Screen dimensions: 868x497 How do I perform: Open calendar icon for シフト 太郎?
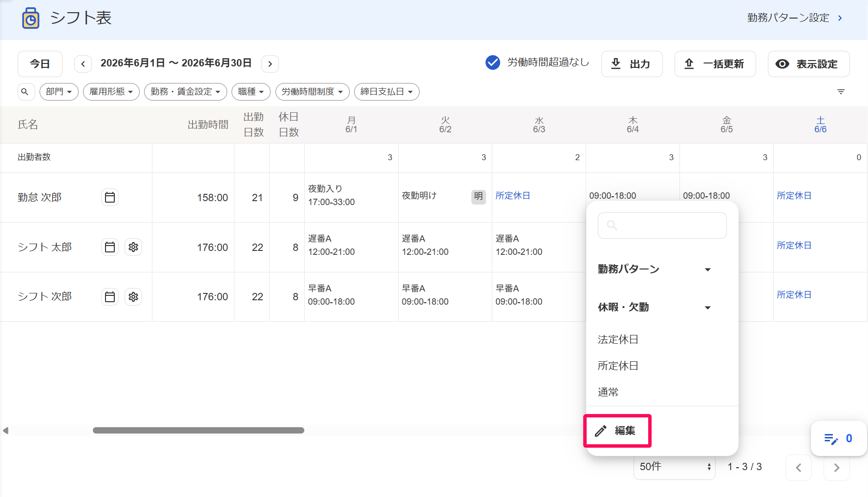point(110,247)
